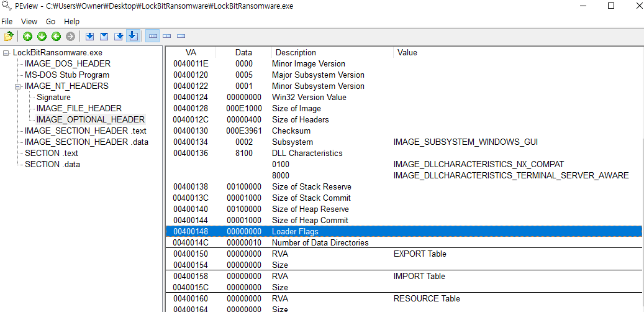Select the Size of Stack Reserve row

(x=404, y=186)
